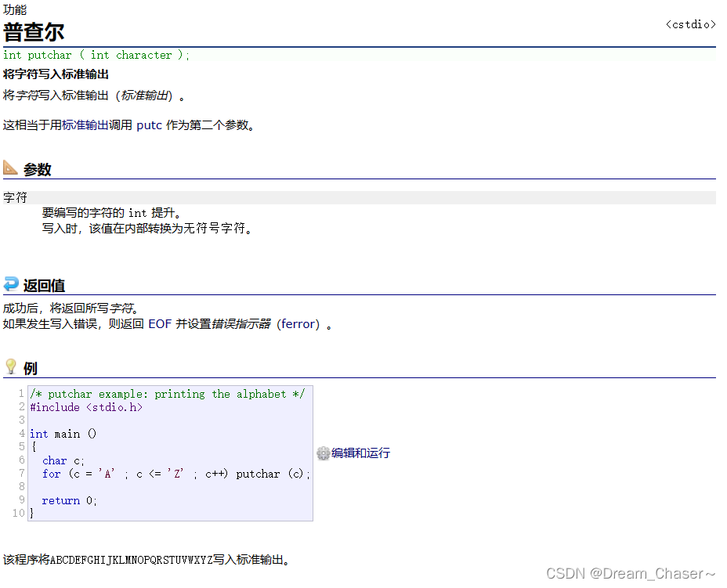The height and width of the screenshot is (588, 727).
Task: Click 编辑和运行 to run the example
Action: (x=360, y=453)
